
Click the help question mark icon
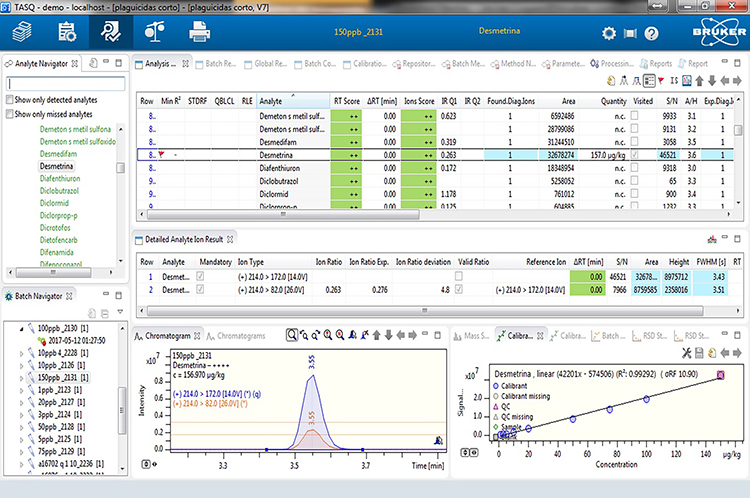tap(651, 33)
